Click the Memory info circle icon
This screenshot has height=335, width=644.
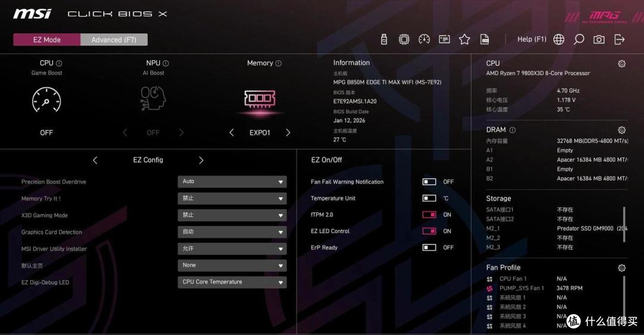point(278,63)
